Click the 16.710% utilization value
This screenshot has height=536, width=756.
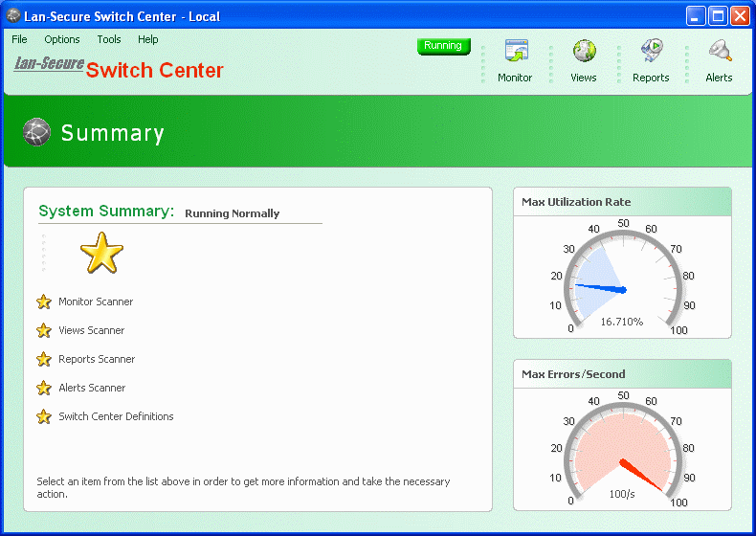[x=622, y=322]
